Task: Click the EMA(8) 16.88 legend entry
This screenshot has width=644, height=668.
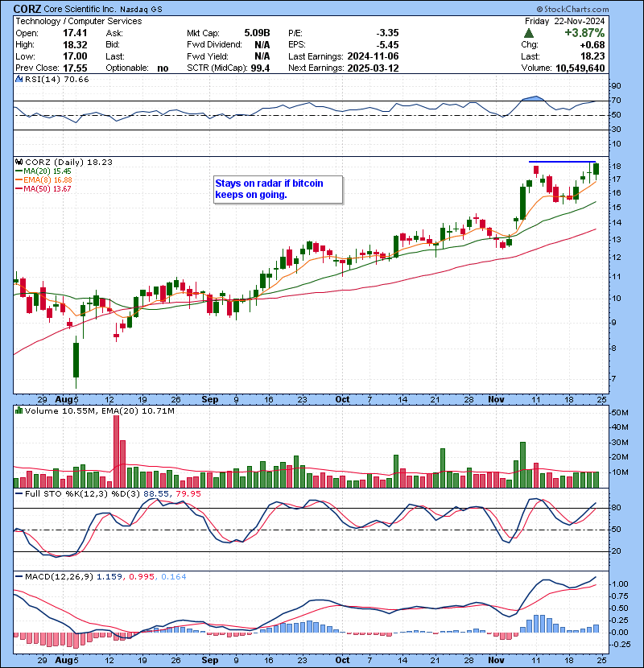Action: pos(43,179)
